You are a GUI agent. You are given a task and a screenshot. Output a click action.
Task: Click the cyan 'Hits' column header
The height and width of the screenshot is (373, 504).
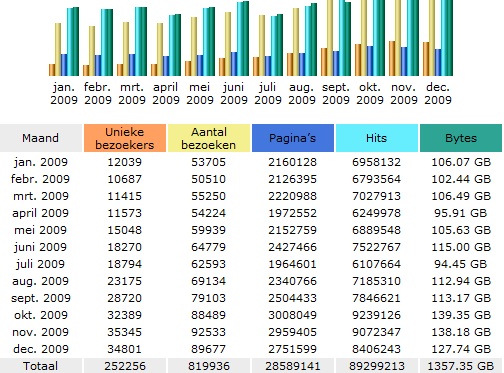pyautogui.click(x=377, y=138)
